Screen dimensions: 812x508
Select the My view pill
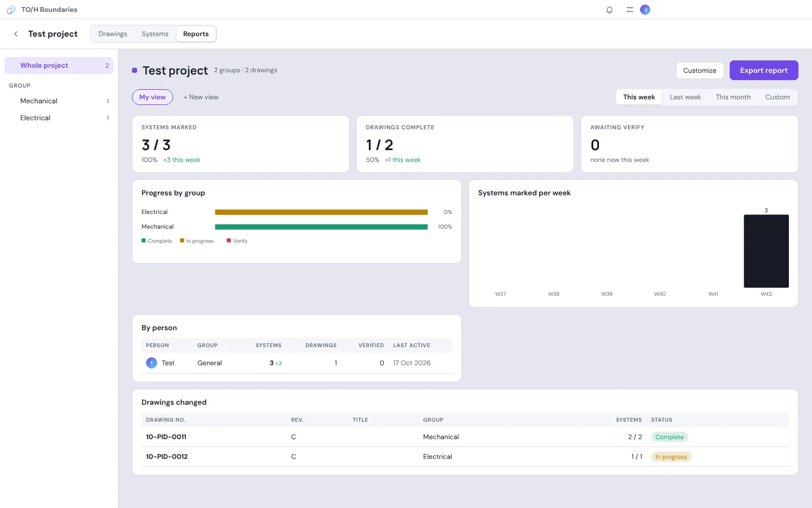pyautogui.click(x=152, y=97)
